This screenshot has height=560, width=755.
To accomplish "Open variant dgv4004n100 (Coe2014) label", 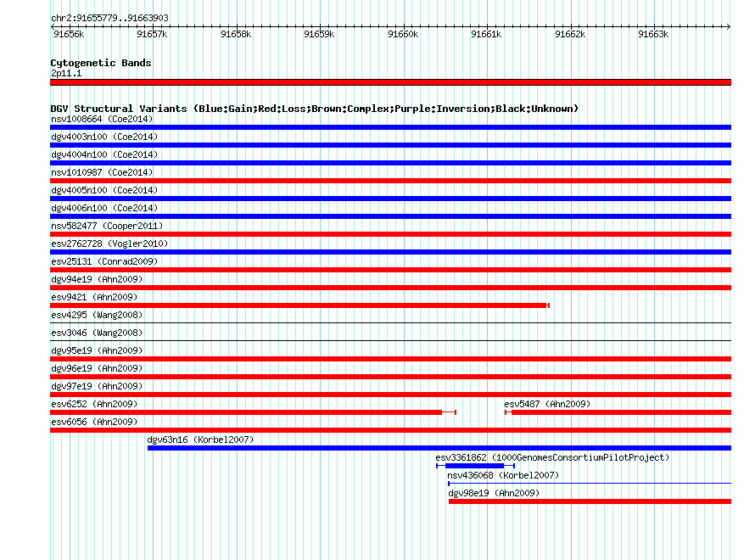I will pyautogui.click(x=104, y=154).
